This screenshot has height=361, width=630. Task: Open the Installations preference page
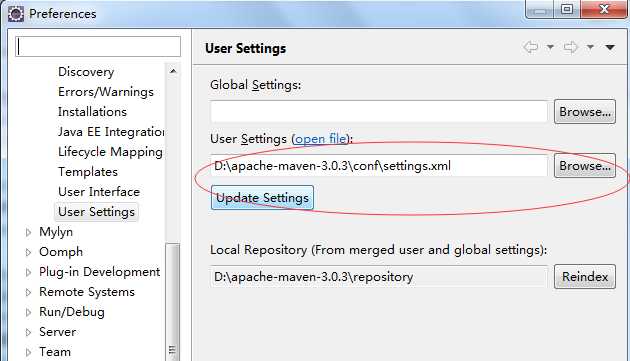[92, 112]
